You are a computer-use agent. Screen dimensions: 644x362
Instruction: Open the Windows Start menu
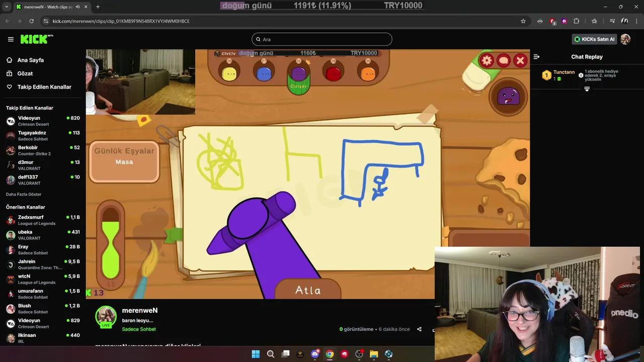pos(256,354)
